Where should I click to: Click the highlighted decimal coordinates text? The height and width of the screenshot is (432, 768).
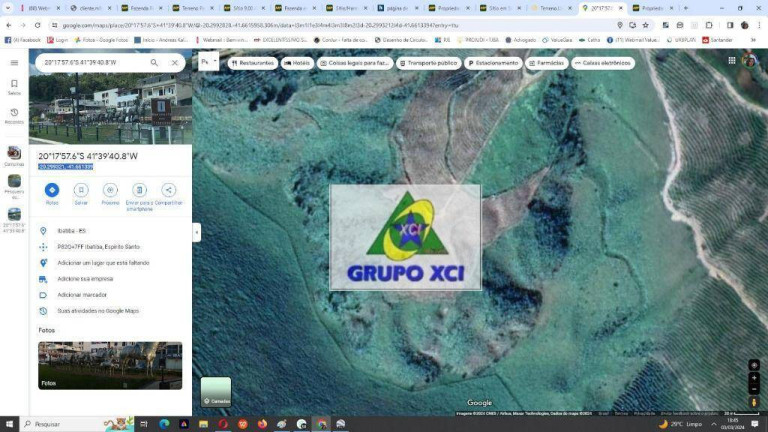pos(66,167)
